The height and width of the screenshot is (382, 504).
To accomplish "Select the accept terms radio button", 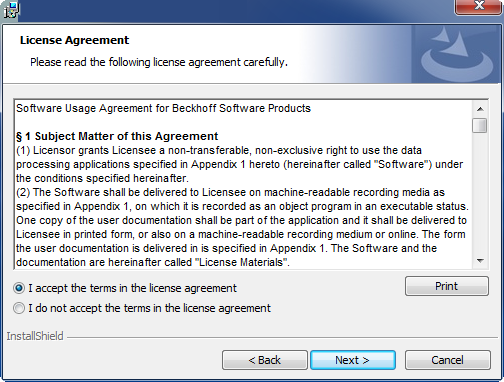I will (x=19, y=288).
